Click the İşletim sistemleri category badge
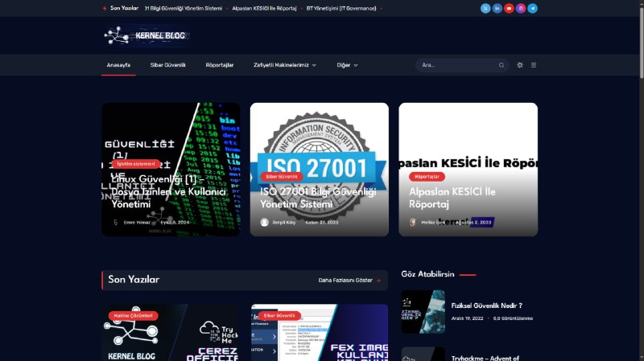Screen dimensions: 644x361 click(136, 164)
